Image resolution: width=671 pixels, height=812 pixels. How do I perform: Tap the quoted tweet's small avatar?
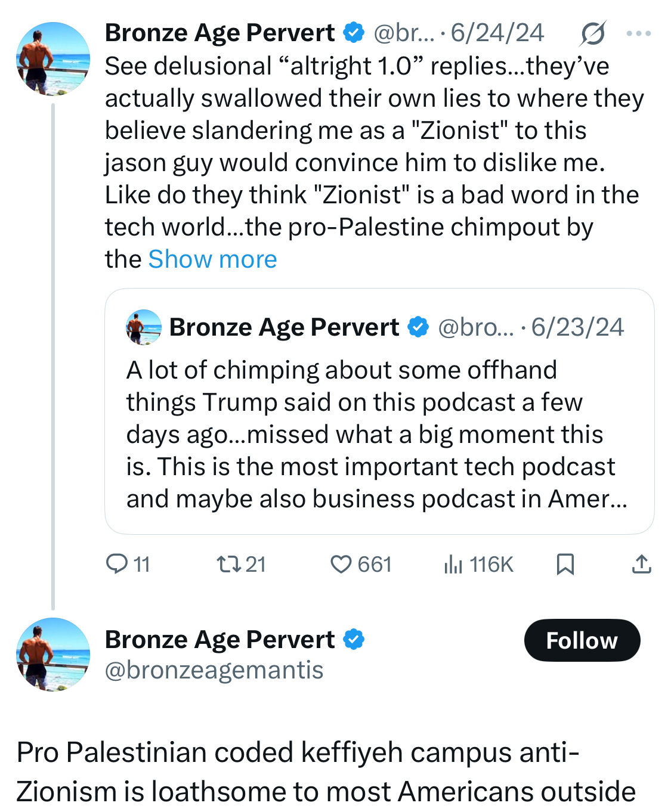pos(144,327)
